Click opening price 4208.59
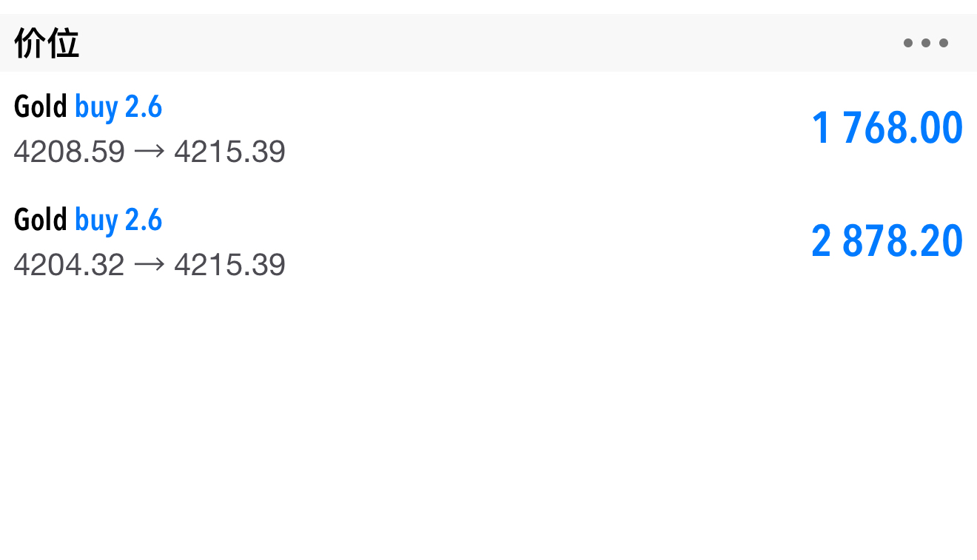 coord(70,152)
